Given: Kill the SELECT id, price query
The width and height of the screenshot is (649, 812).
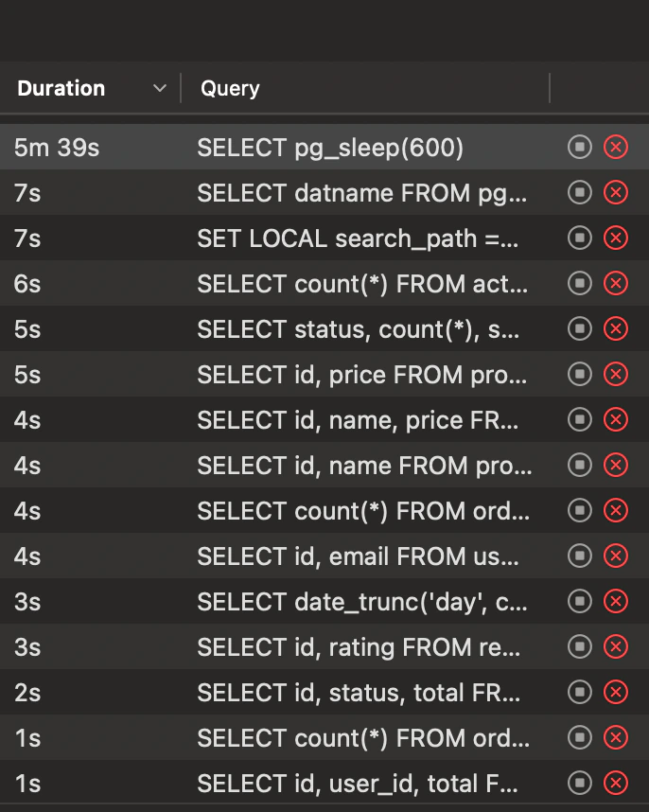Looking at the screenshot, I should pyautogui.click(x=616, y=375).
